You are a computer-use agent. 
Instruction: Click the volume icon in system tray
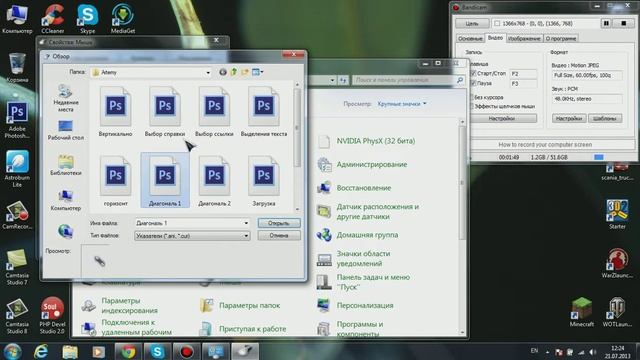click(x=592, y=352)
